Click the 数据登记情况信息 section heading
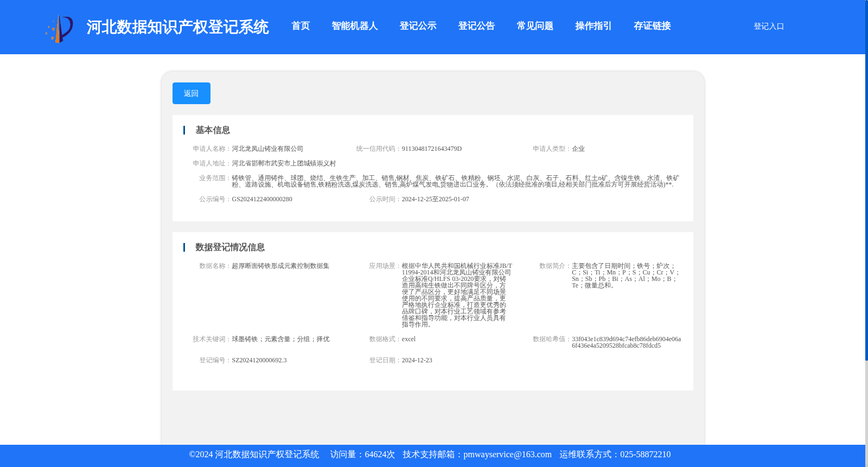 tap(230, 247)
